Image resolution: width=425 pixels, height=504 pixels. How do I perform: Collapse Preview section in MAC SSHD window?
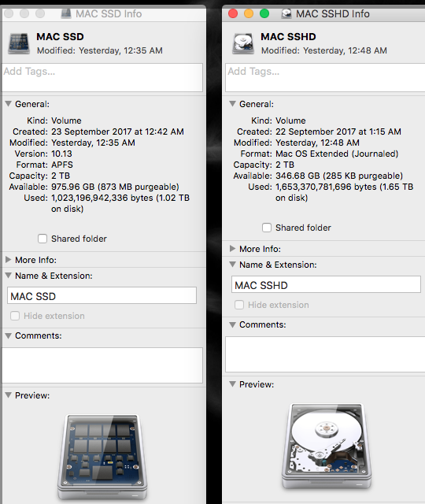(x=233, y=384)
